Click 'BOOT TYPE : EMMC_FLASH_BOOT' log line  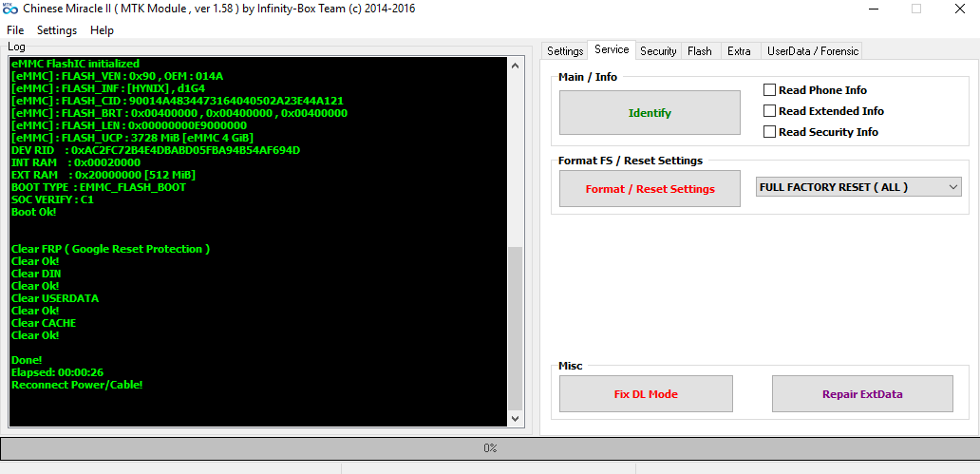[x=99, y=187]
